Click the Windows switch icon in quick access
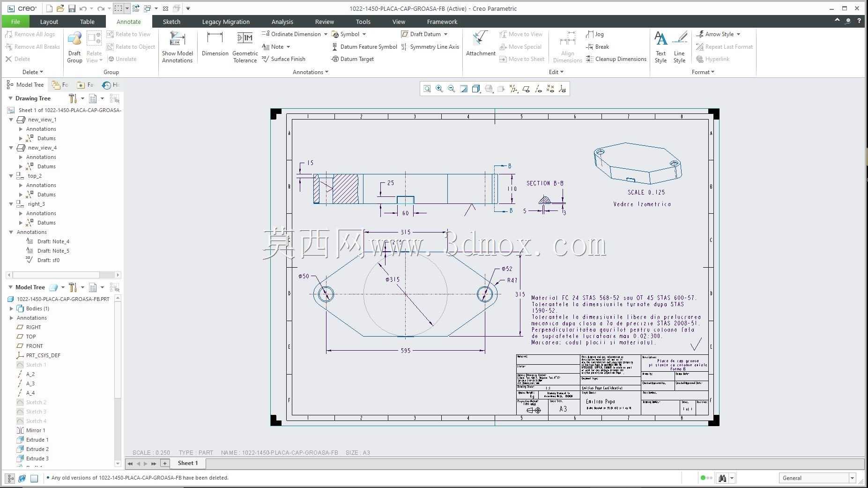 (x=147, y=8)
